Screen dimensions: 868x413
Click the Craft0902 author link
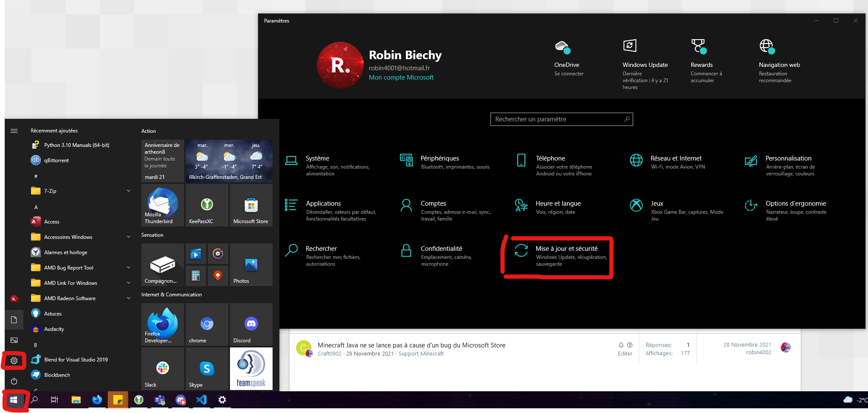point(329,354)
